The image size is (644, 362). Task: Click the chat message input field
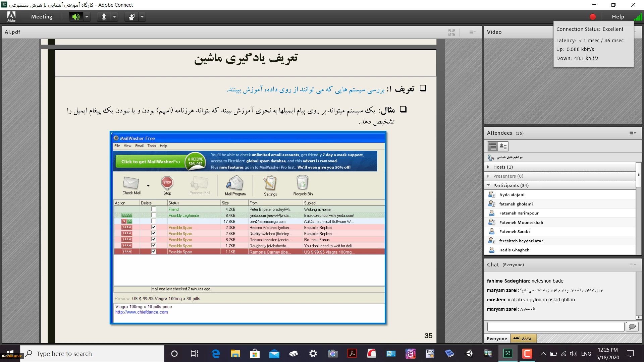[x=555, y=326]
